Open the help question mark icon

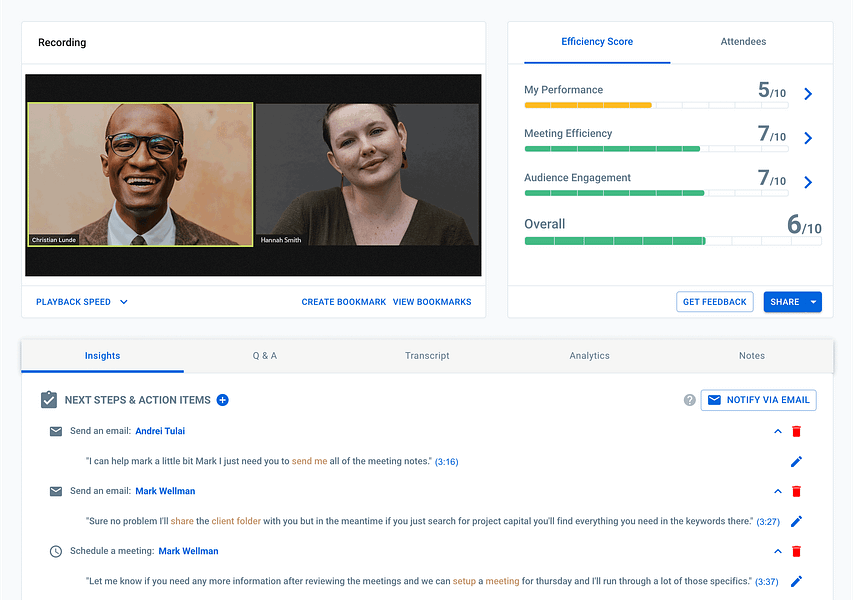[689, 400]
